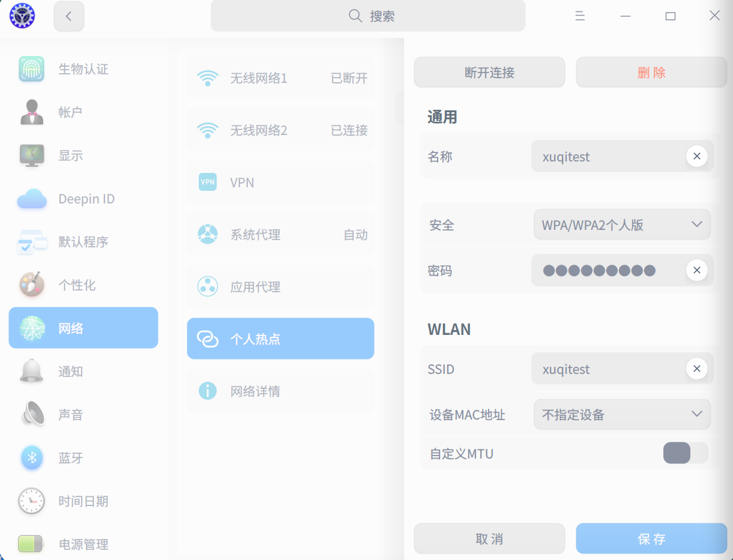This screenshot has height=560, width=733.
Task: Go back with the left arrow button
Action: click(69, 16)
